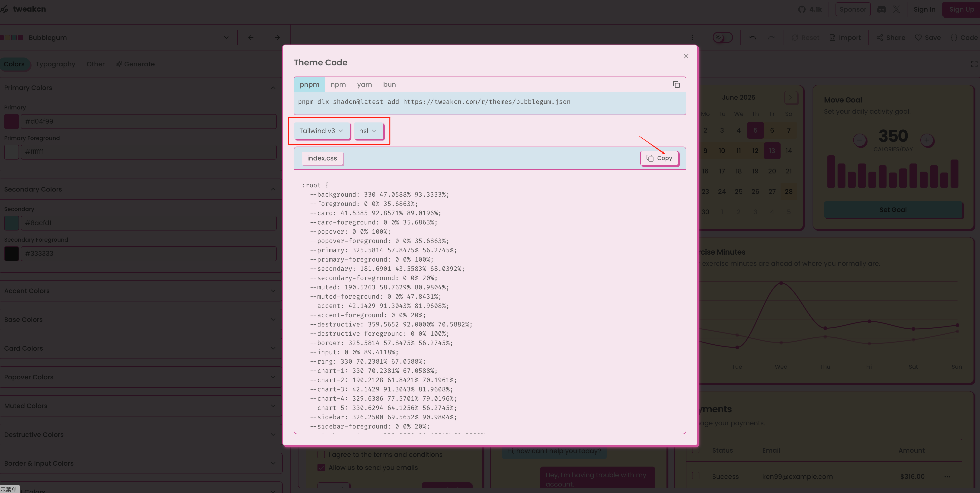This screenshot has height=493, width=980.
Task: Click the Code button in toolbar
Action: (964, 38)
